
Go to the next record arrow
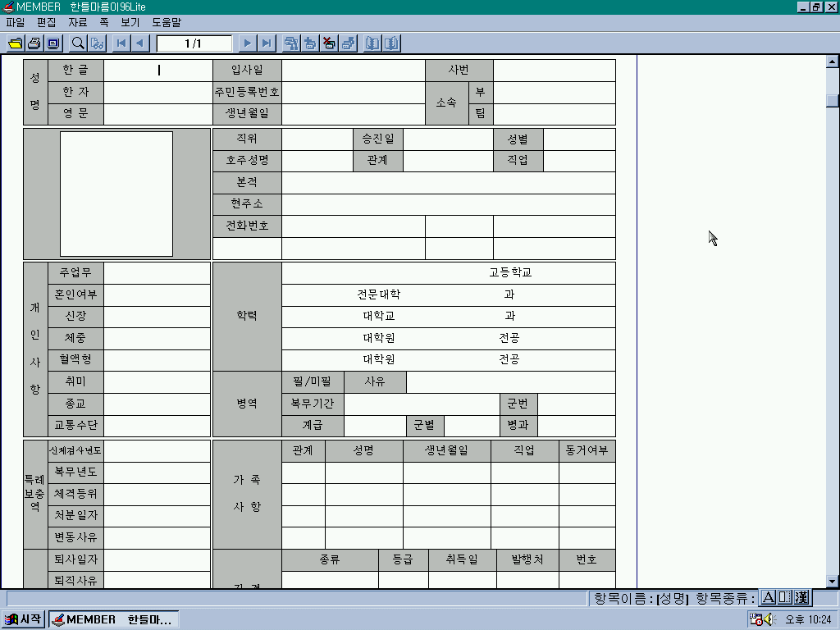click(x=248, y=43)
